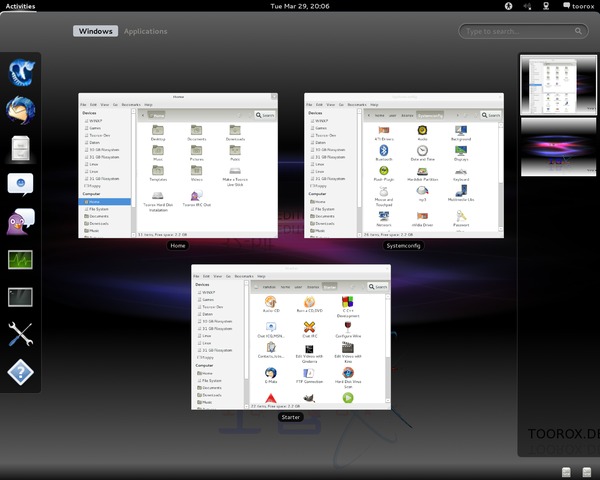Open the toorox user menu
600x480 pixels.
coord(577,6)
